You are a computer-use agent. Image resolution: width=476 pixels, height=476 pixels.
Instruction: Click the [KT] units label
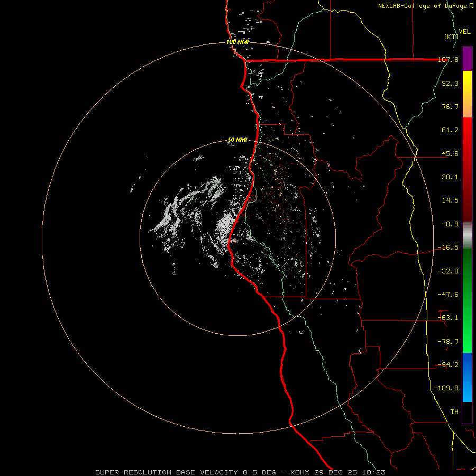point(452,36)
